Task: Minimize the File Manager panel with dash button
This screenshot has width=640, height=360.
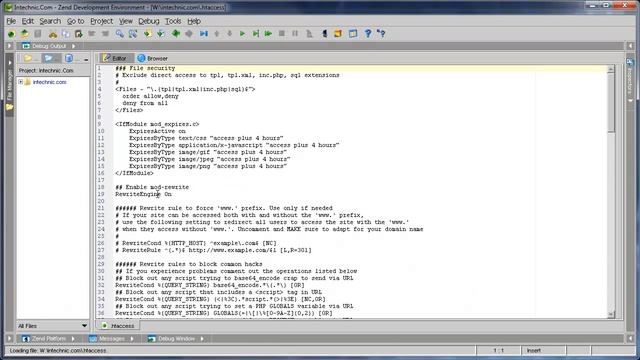Action: click(x=86, y=60)
